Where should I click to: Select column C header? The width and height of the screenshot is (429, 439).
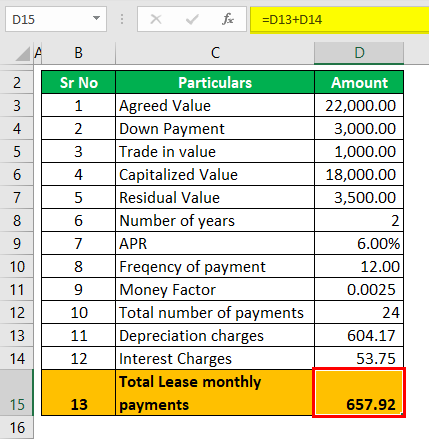pos(215,53)
